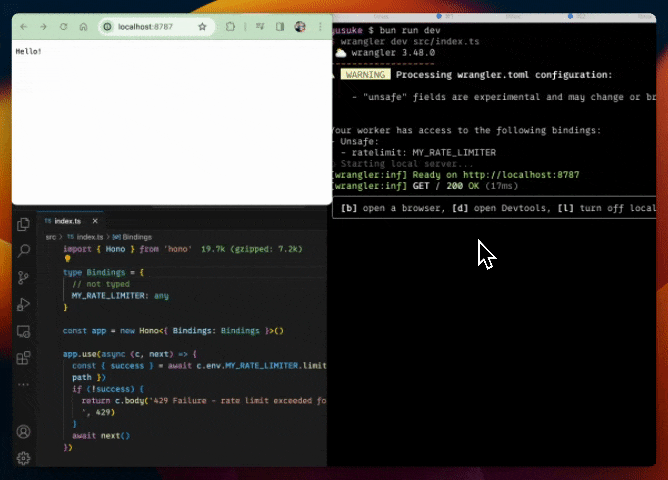Open the Run and Debug view
Screen dimensions: 668x480
coord(23,304)
